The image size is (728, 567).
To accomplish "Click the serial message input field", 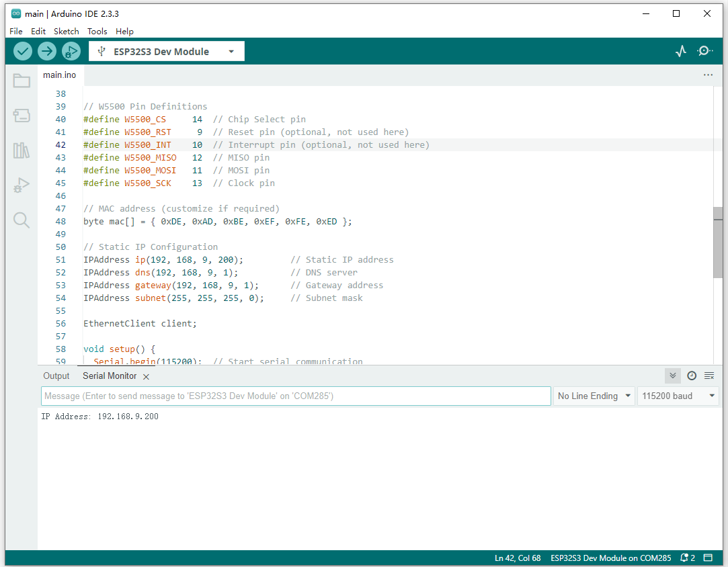I will coord(296,396).
